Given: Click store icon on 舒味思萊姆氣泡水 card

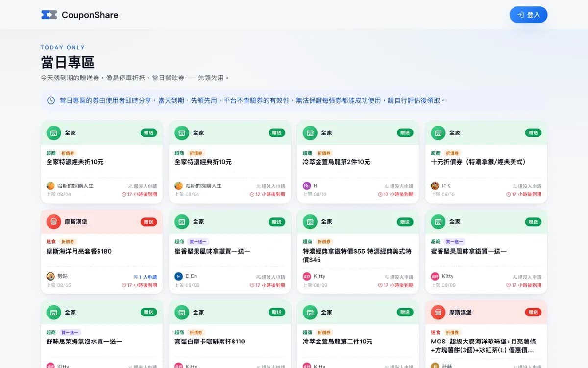Looking at the screenshot, I should pyautogui.click(x=53, y=312).
